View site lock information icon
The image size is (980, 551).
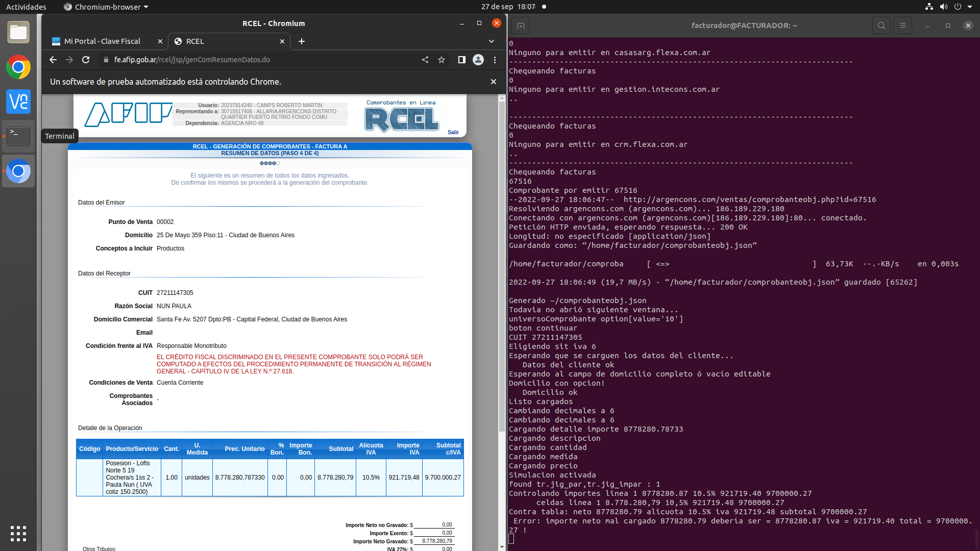tap(106, 60)
